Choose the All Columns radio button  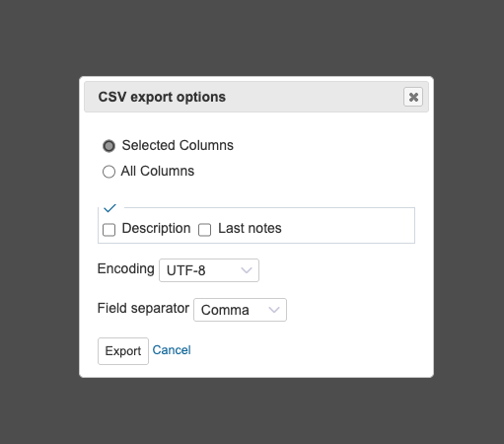108,172
